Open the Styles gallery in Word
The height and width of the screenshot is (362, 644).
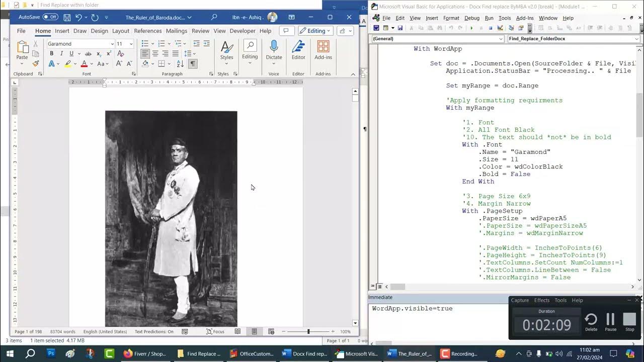click(x=227, y=52)
